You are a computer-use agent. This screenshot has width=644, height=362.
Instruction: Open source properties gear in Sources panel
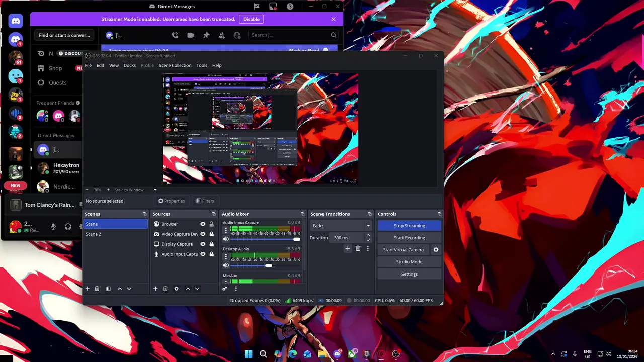tap(176, 289)
